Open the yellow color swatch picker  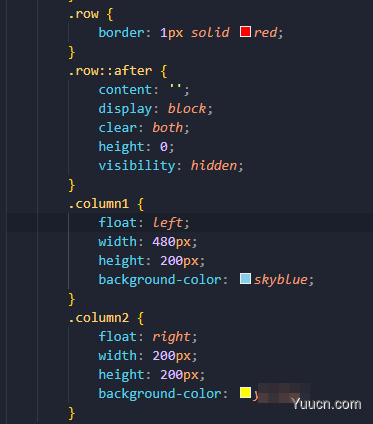(x=245, y=393)
